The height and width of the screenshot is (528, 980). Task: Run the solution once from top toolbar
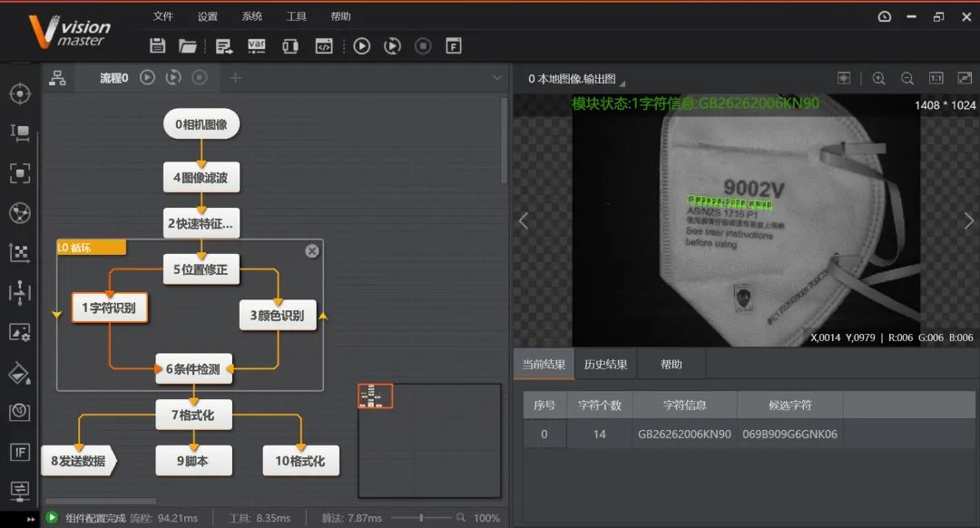coord(362,46)
